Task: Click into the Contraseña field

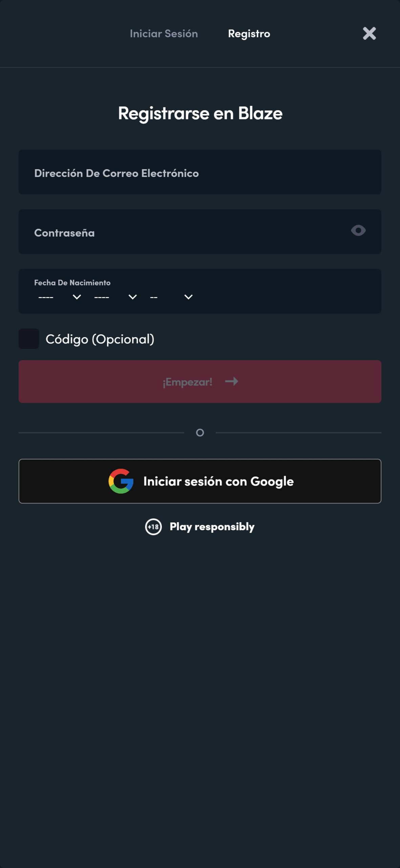Action: pos(183,232)
